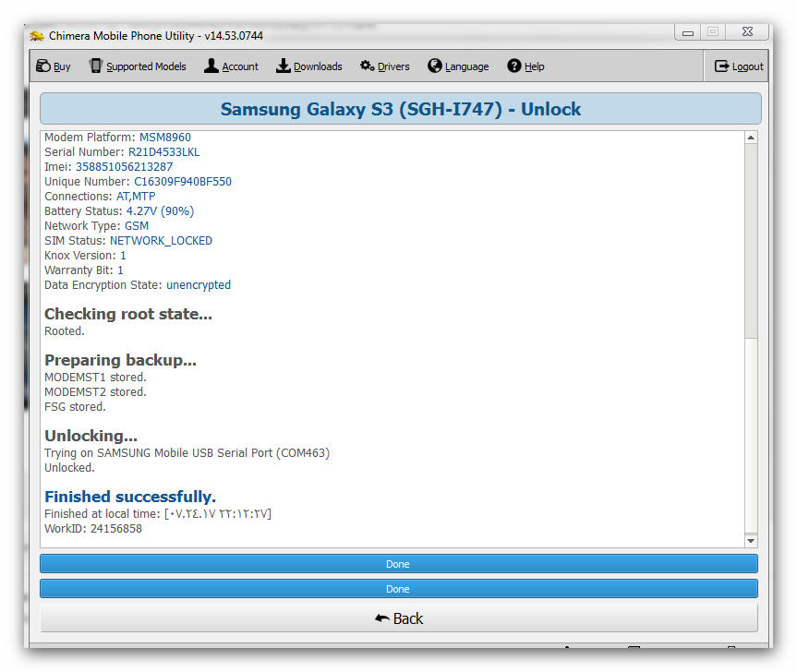This screenshot has width=797, height=672.
Task: Maximize the Chimera window
Action: pyautogui.click(x=713, y=32)
